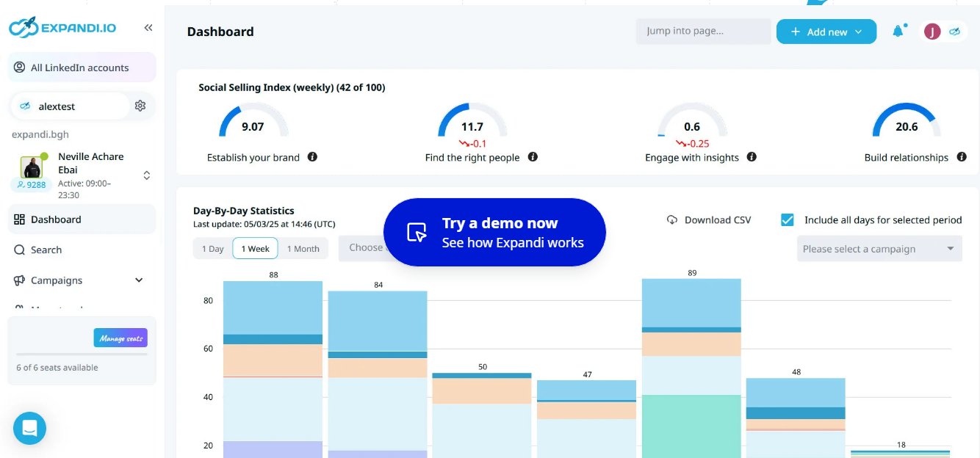Click the Last update timestamp text
980x458 pixels.
coord(264,224)
